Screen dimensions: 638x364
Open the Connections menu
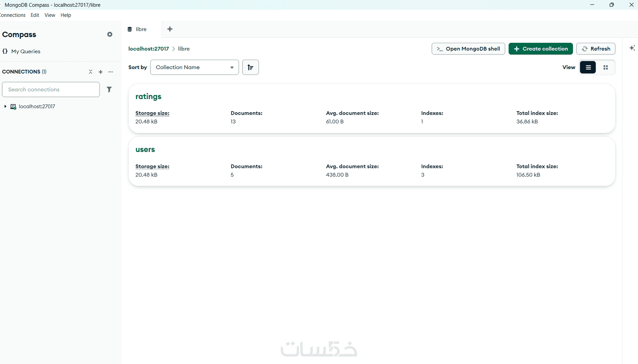[12, 15]
